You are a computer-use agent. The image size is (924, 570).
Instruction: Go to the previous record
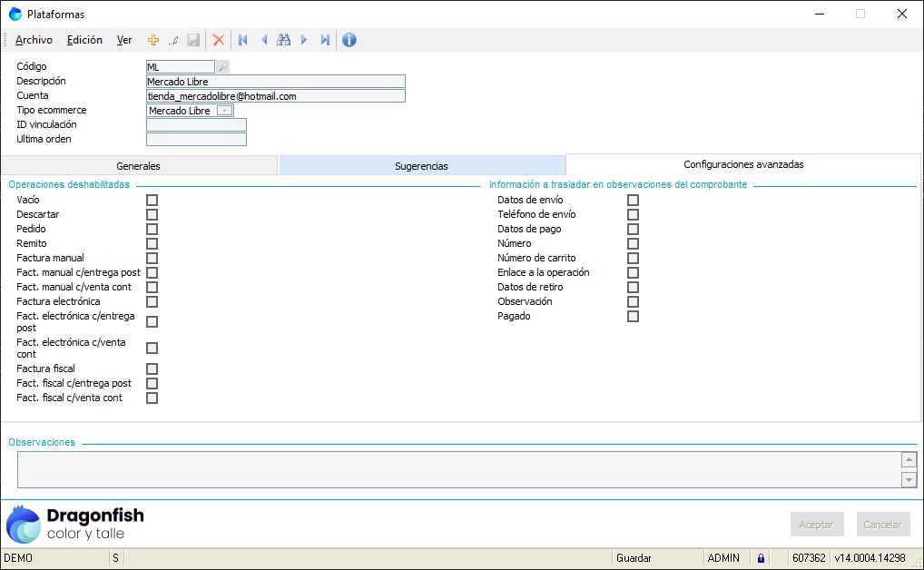263,40
